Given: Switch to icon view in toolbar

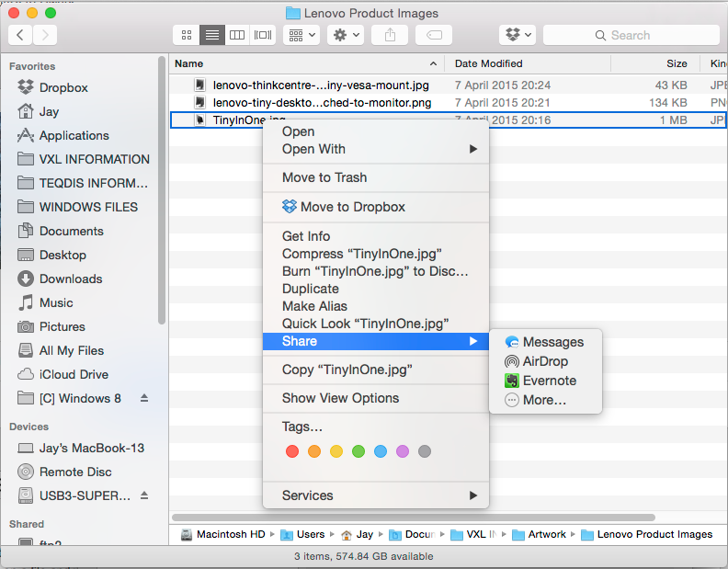Looking at the screenshot, I should [x=187, y=35].
